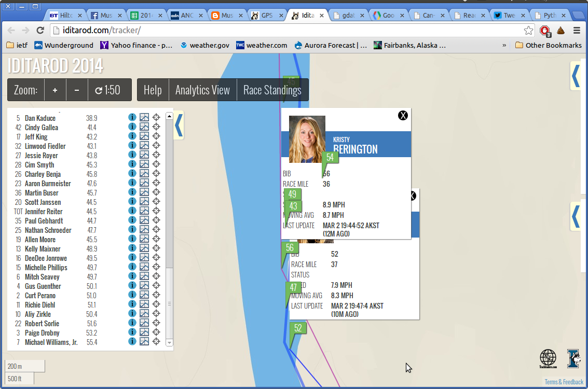The image size is (588, 389).
Task: Open info for Aliy Zirkle
Action: [x=132, y=313]
